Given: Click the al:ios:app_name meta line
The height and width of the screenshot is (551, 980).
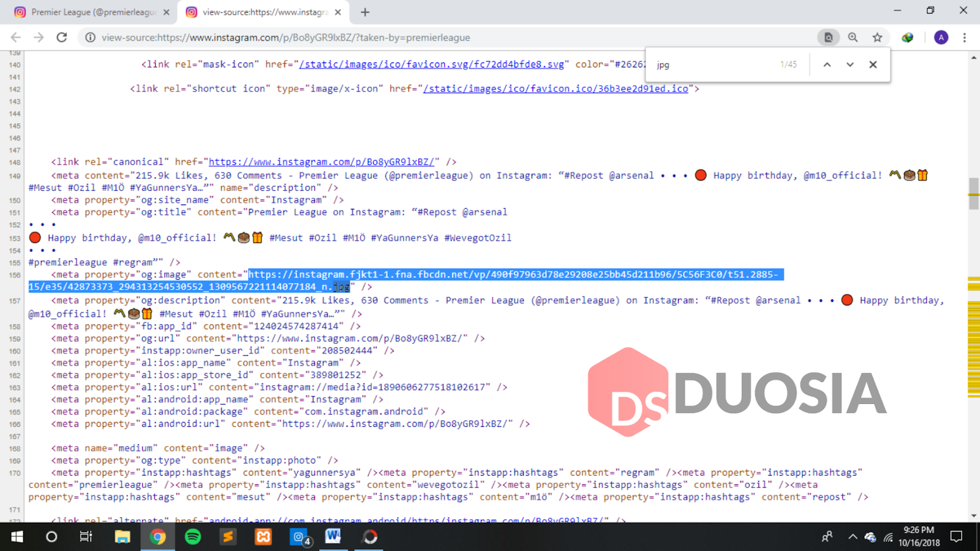Looking at the screenshot, I should (206, 363).
